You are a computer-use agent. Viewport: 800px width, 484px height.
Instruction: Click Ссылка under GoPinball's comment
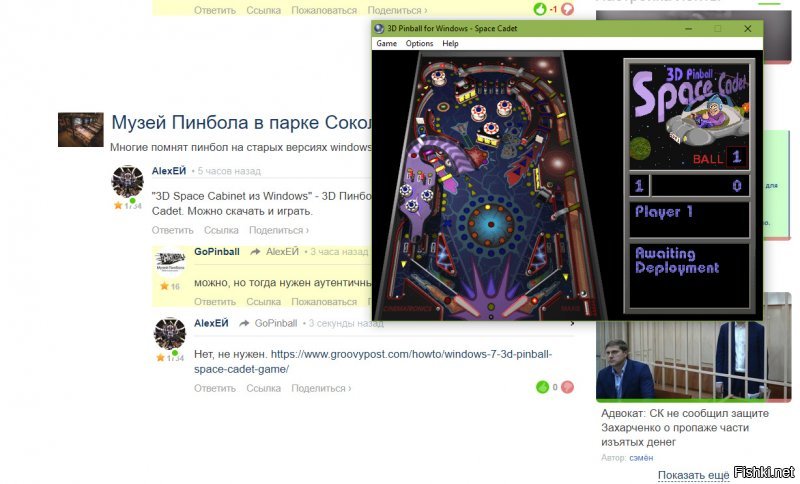pos(264,302)
